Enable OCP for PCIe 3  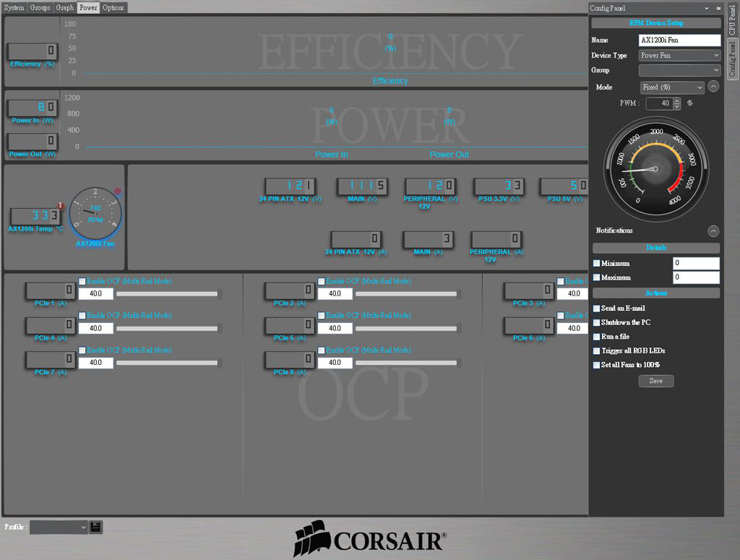click(x=561, y=281)
